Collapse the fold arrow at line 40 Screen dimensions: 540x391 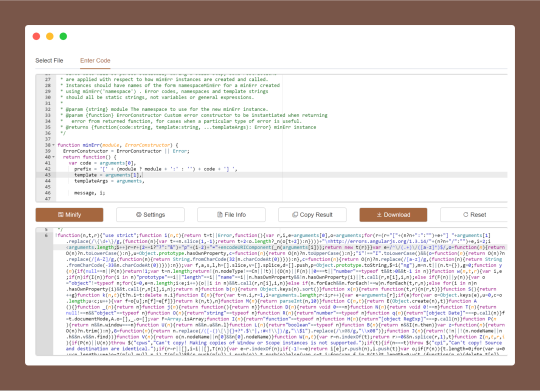(53, 157)
